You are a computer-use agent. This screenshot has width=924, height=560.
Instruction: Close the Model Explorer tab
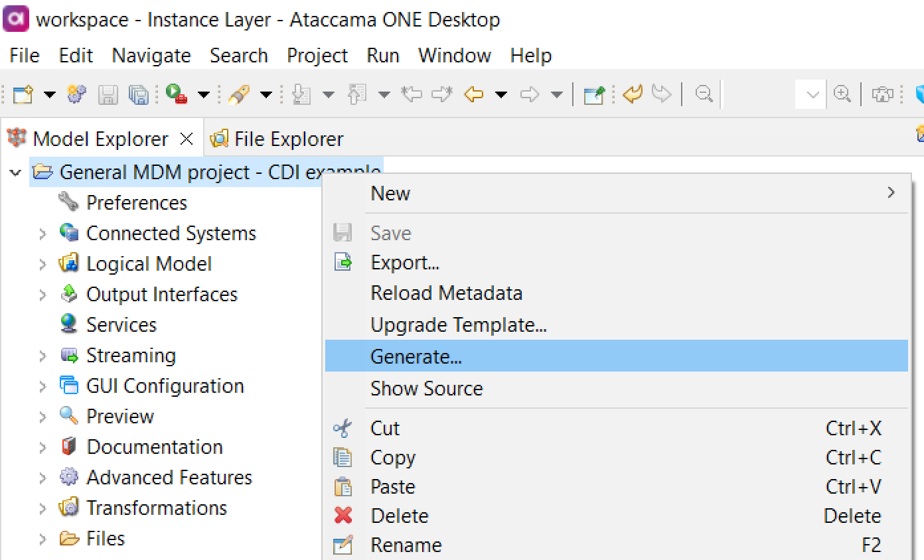click(187, 139)
